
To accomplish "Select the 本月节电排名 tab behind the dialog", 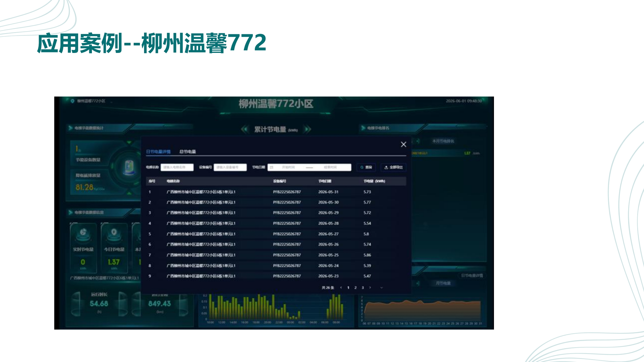I will click(x=443, y=141).
